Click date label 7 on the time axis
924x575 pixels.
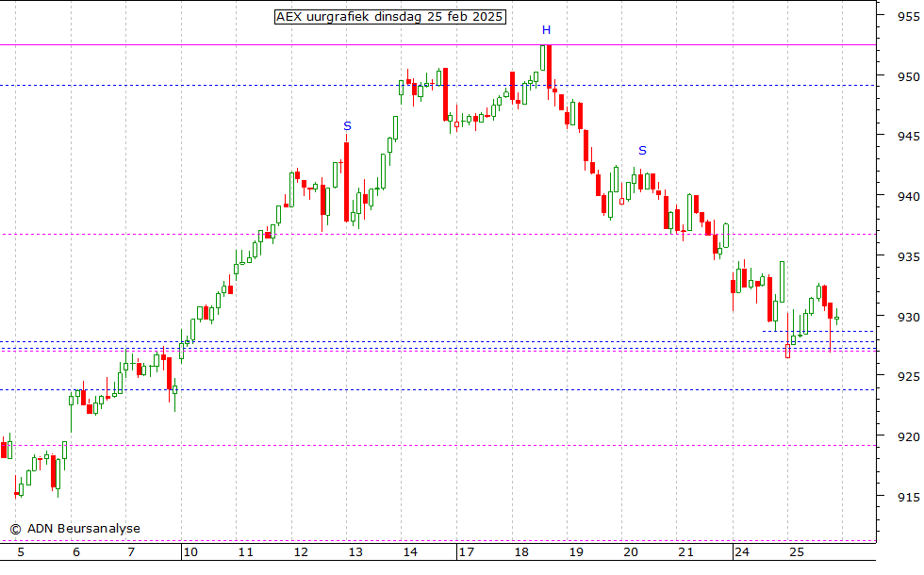click(131, 552)
